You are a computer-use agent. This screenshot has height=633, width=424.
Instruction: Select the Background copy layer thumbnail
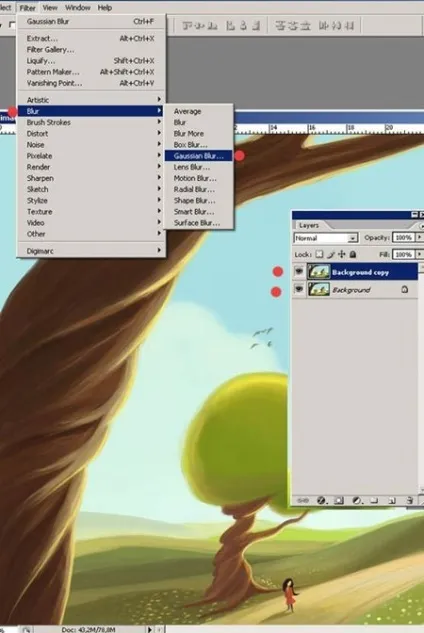click(x=319, y=272)
